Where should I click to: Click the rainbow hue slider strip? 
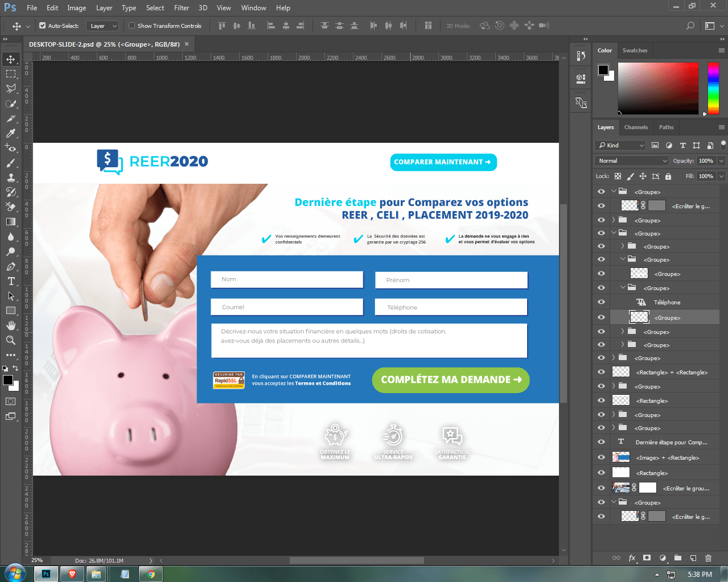(713, 88)
